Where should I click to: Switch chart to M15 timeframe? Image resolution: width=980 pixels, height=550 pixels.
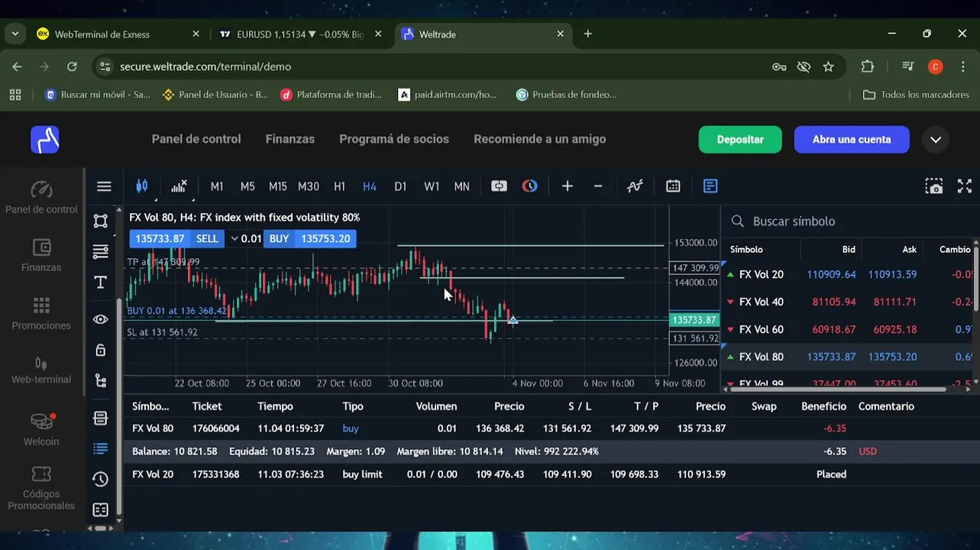coord(278,186)
